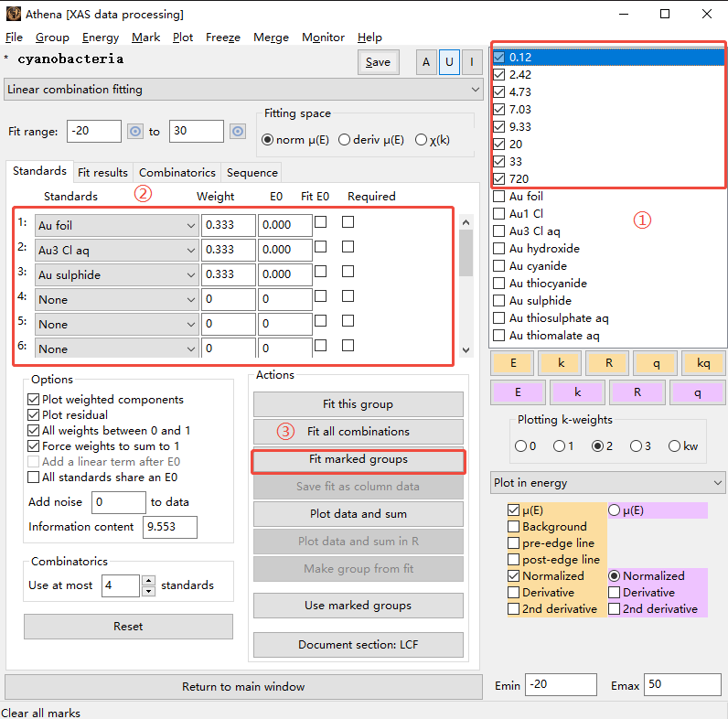Viewport: 728px width, 719px height.
Task: Open the Plot in energy dropdown
Action: tap(608, 483)
